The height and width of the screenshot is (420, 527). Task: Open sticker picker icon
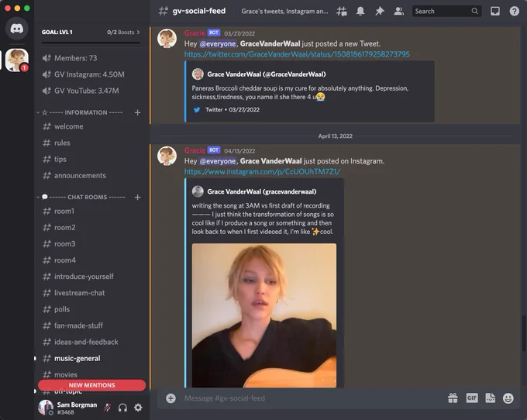(x=491, y=398)
